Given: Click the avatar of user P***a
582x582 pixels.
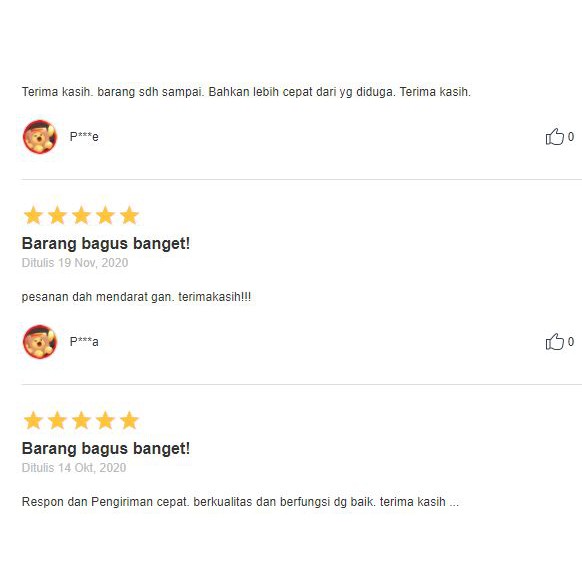Looking at the screenshot, I should [x=40, y=341].
